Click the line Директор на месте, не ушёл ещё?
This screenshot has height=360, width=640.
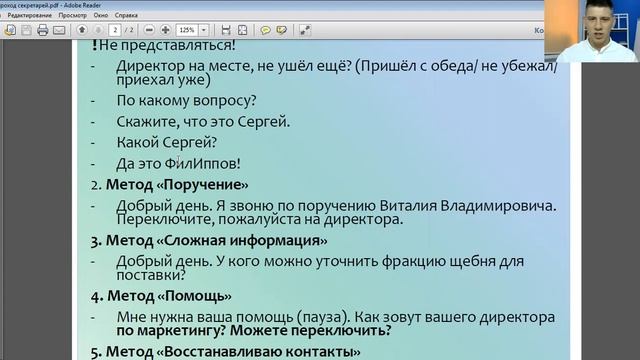tap(234, 66)
